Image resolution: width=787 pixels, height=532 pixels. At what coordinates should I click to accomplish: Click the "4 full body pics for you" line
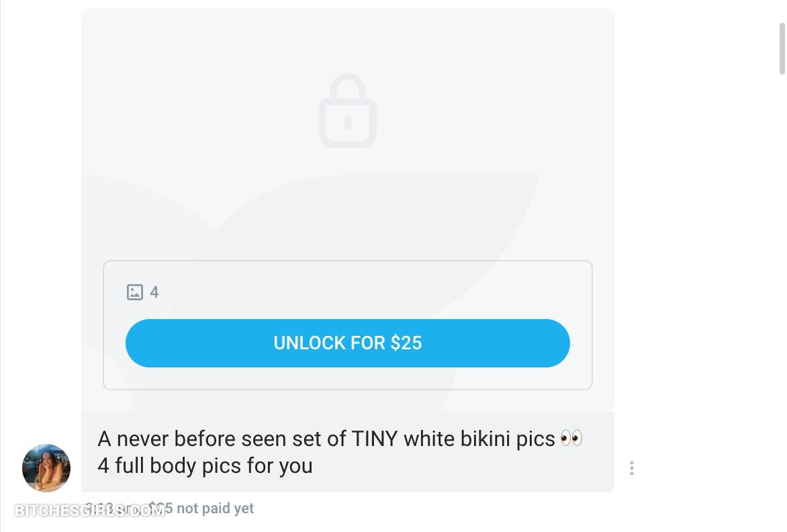tap(205, 465)
